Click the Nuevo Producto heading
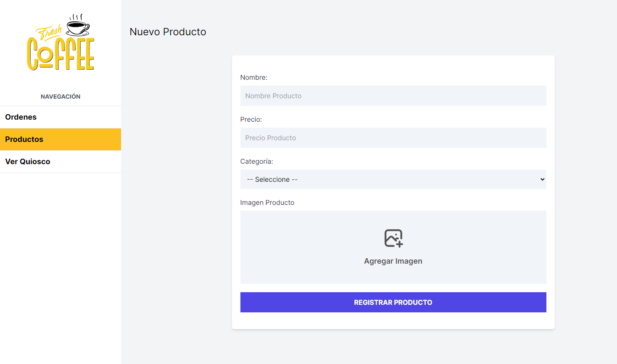 168,32
